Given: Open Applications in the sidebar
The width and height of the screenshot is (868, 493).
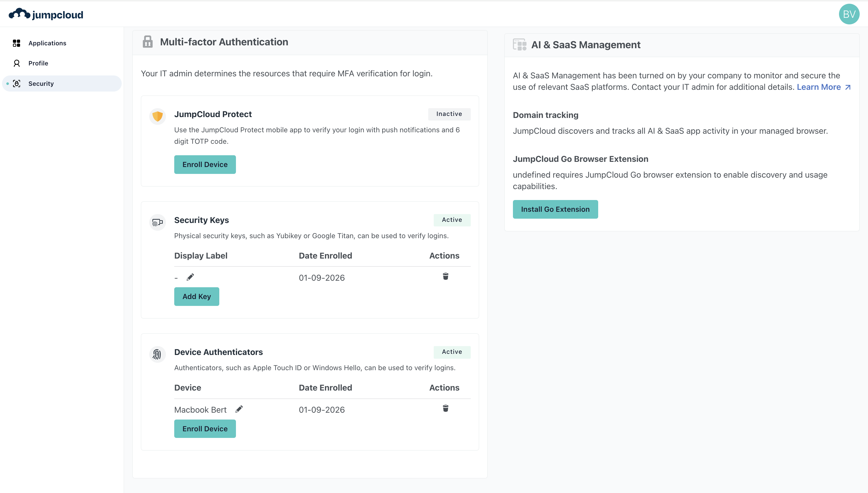Looking at the screenshot, I should 47,43.
